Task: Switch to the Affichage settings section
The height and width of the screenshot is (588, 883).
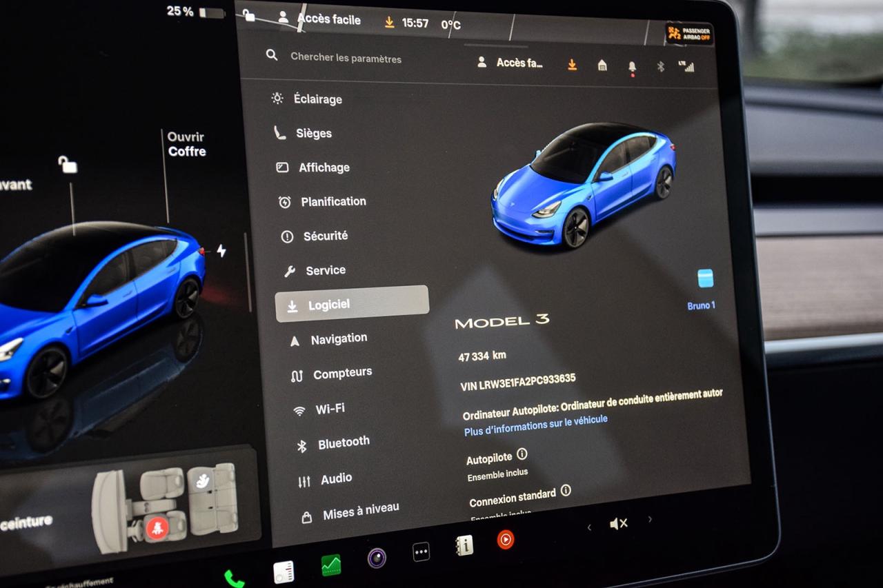Action: click(x=325, y=167)
